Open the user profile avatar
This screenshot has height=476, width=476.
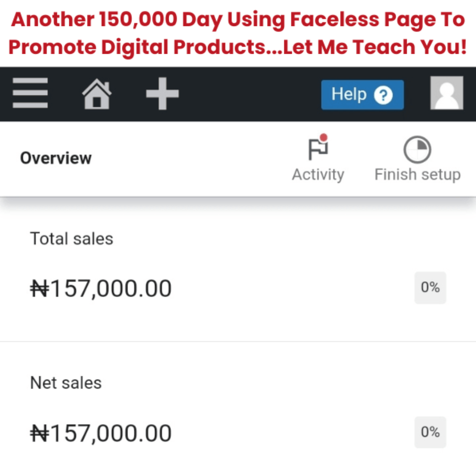tap(446, 93)
